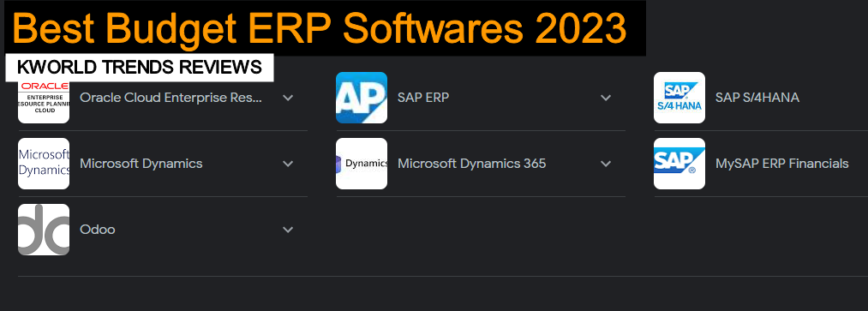Click the Oracle Cloud ERP logo thumbnail

tap(44, 102)
